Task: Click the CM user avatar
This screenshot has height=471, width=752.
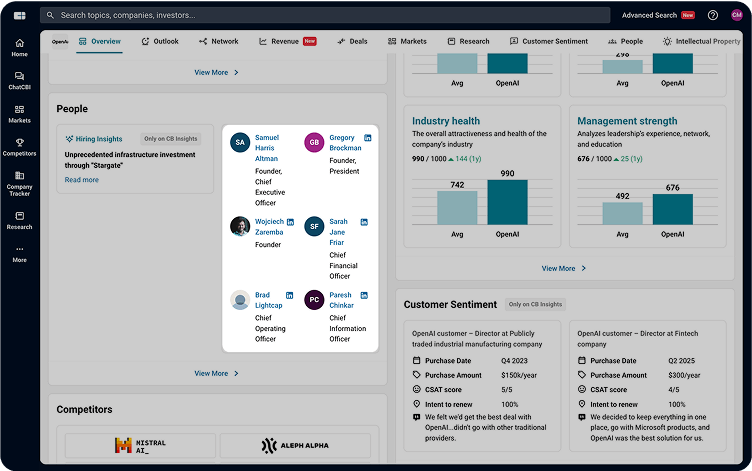Action: pyautogui.click(x=737, y=15)
